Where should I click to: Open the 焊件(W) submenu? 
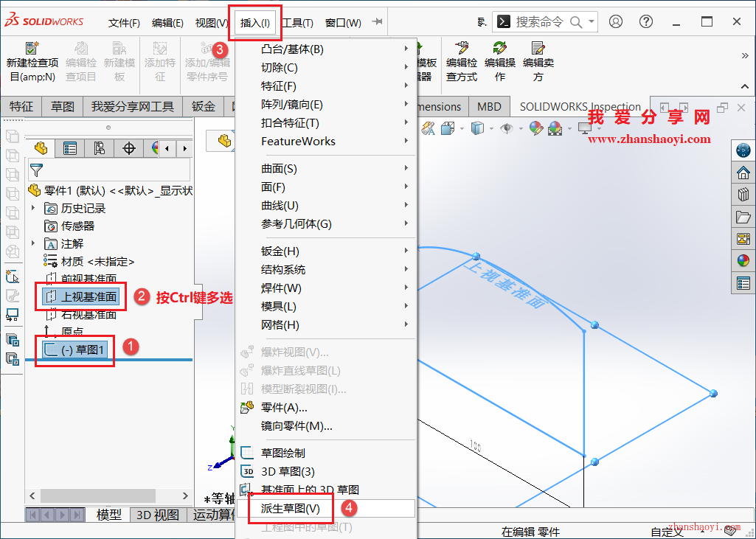click(x=326, y=288)
